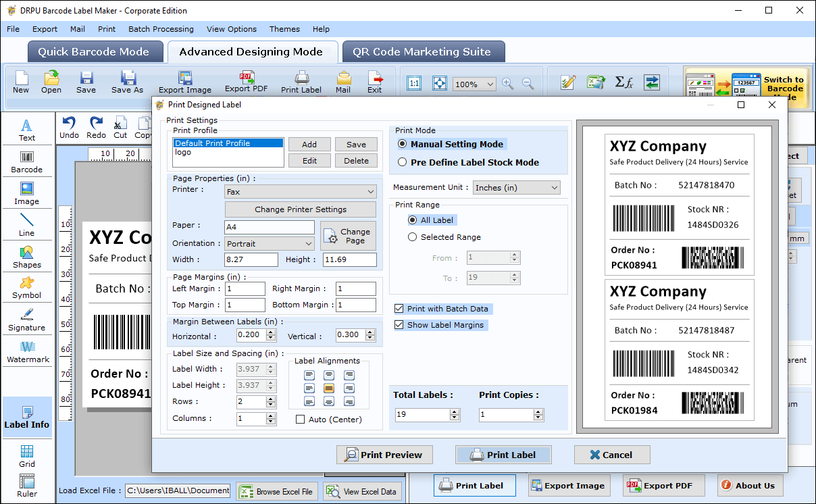
Task: Click the Change Printer Settings button
Action: (x=301, y=209)
